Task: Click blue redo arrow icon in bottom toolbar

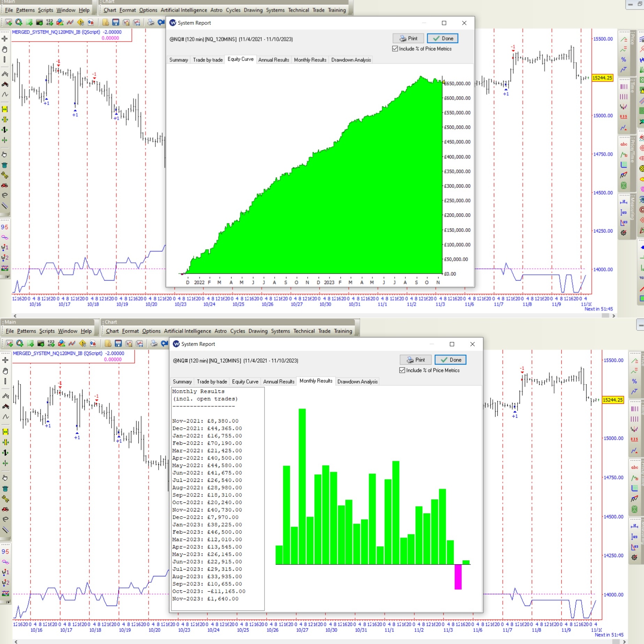Action: (164, 344)
